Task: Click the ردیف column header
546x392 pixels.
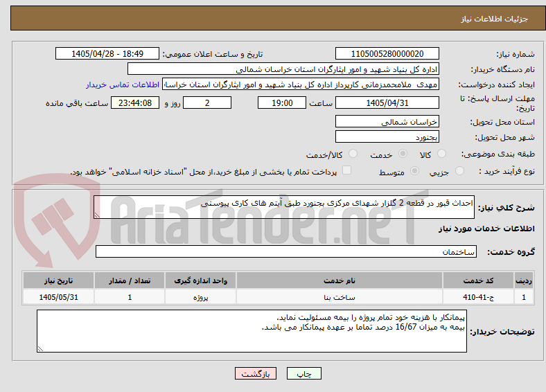Action: 524,280
